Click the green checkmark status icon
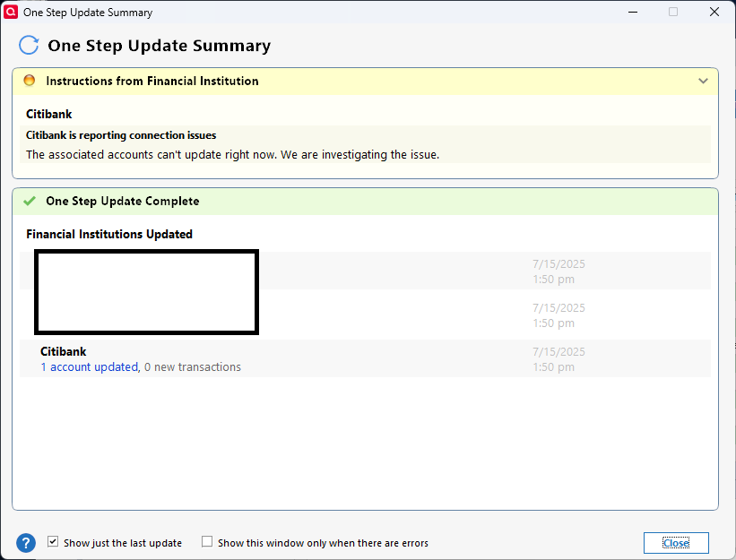 (30, 202)
